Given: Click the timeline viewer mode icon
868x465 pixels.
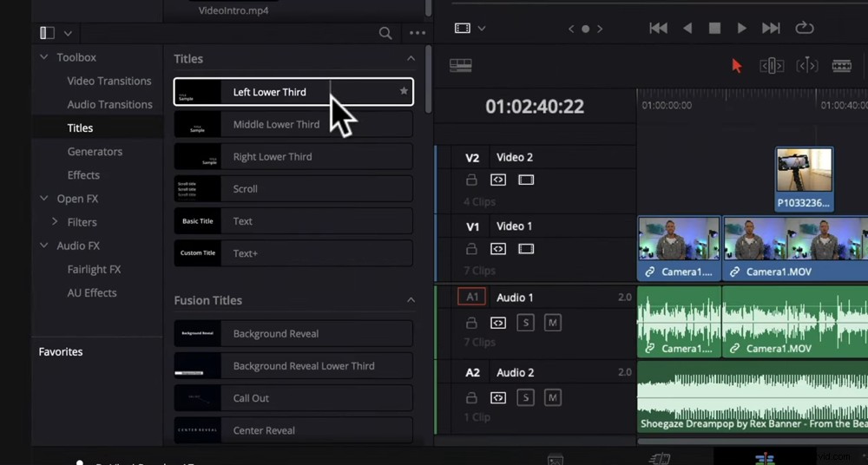Looking at the screenshot, I should [463, 28].
